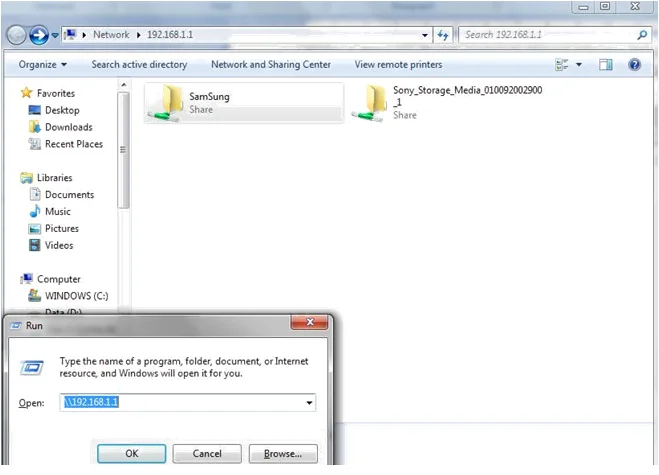Click the Search 192.168.1.1 input field
The height and width of the screenshot is (475, 659).
[545, 34]
